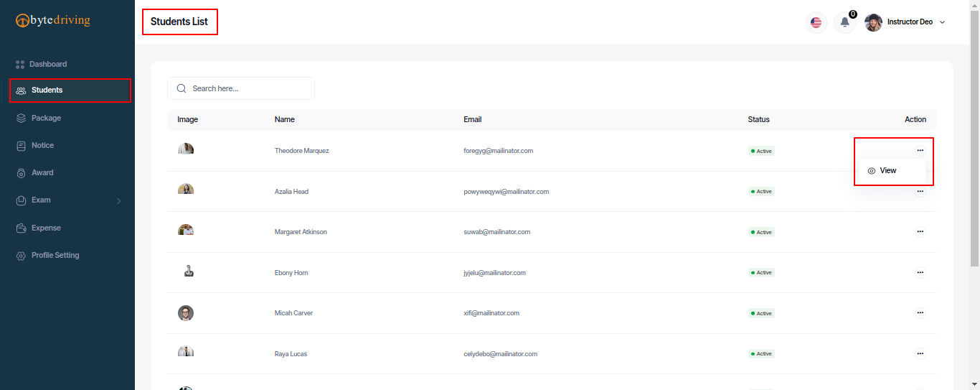The width and height of the screenshot is (980, 390).
Task: Open actions menu for Micah Carver
Action: tap(920, 313)
